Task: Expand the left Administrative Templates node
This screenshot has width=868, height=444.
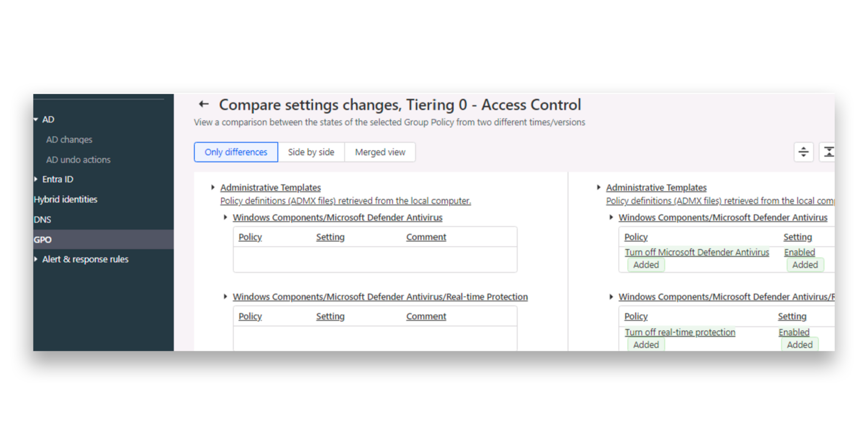Action: coord(212,187)
